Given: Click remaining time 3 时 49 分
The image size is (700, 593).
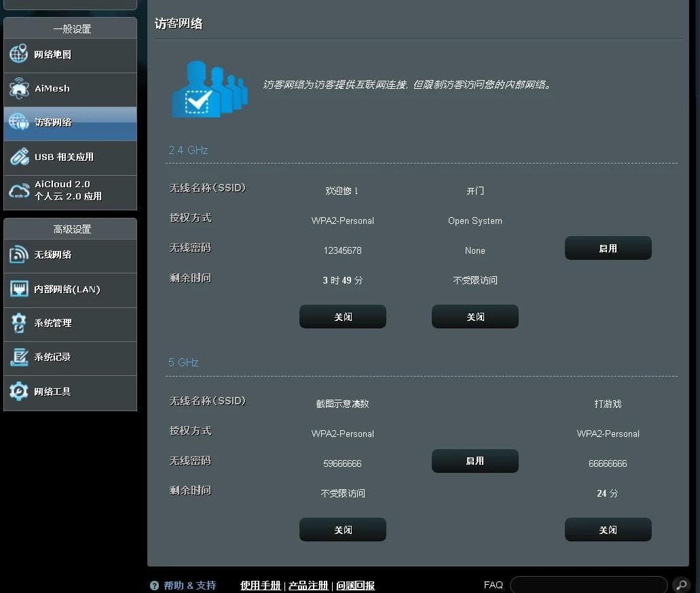Looking at the screenshot, I should (x=342, y=280).
